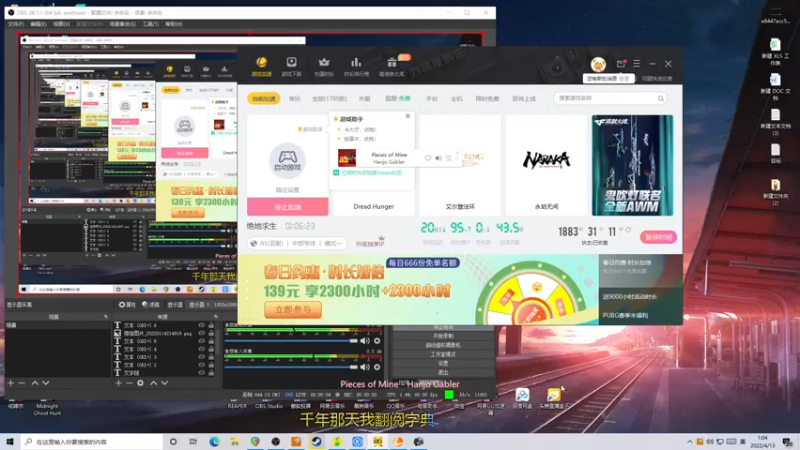The width and height of the screenshot is (800, 450).
Task: Click the Windows taskbar search box
Action: coord(92,441)
